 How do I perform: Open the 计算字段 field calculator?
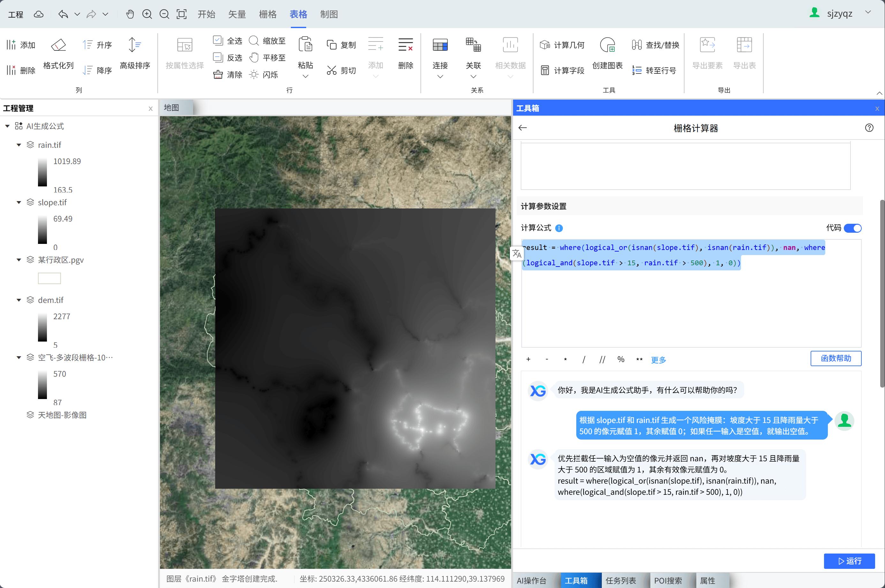pyautogui.click(x=563, y=71)
